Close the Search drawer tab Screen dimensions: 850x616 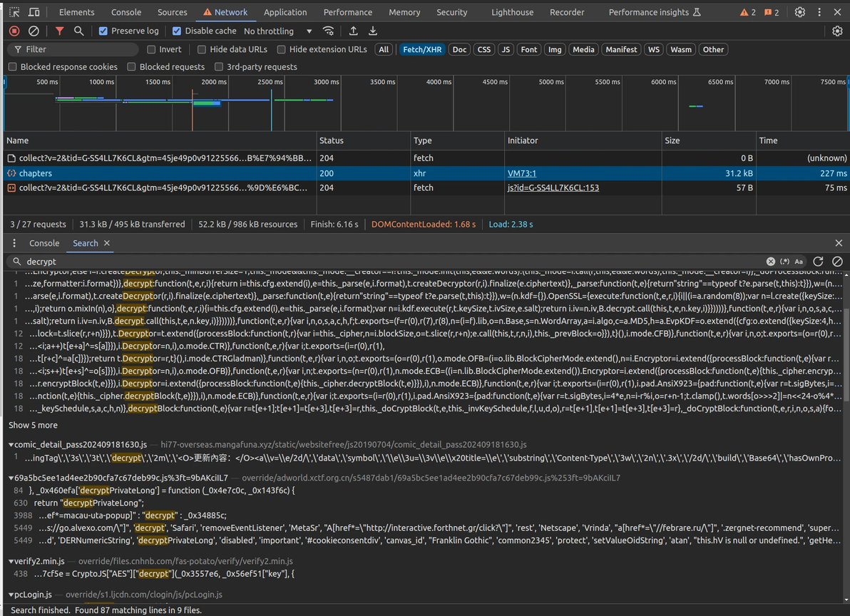click(107, 243)
